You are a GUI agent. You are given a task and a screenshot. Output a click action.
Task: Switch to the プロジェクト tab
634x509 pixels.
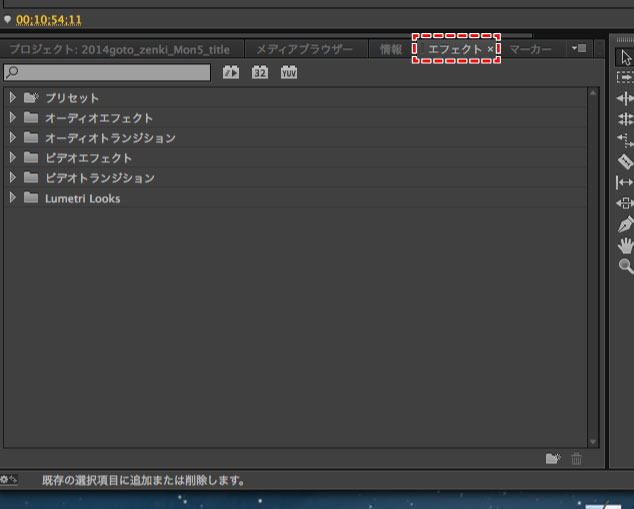(x=120, y=49)
